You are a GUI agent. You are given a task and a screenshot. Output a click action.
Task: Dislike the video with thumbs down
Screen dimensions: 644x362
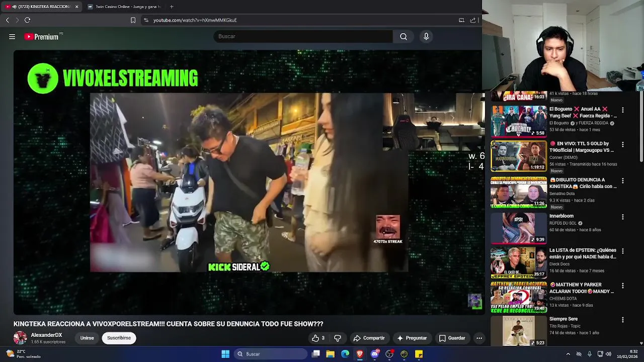coord(338,338)
